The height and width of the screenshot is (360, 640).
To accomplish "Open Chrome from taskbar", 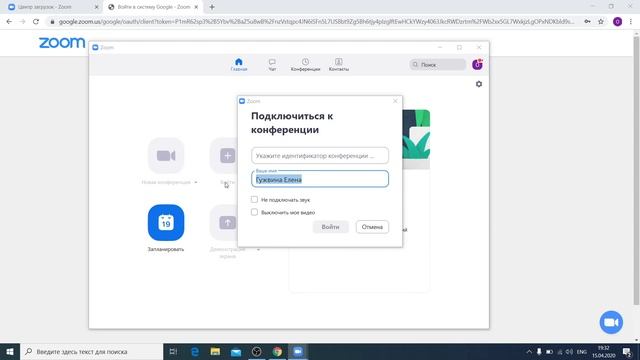I will pos(277,351).
